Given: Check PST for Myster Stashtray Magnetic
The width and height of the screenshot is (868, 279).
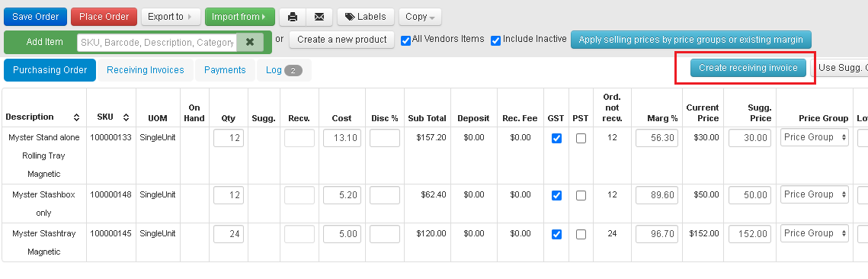Looking at the screenshot, I should coord(581,234).
